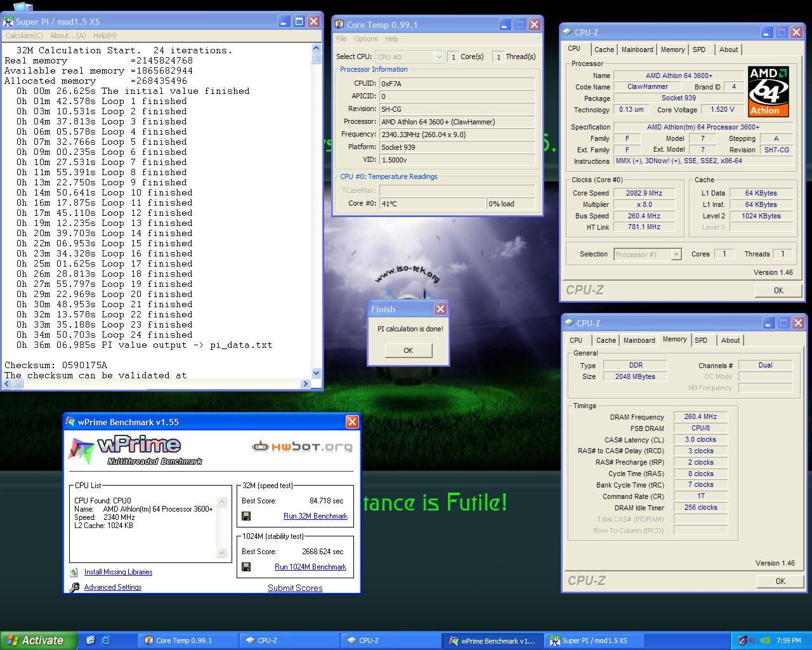Expand the Processor #1 selection dropdown in CPU-Z
Viewport: 812px width, 650px height.
pyautogui.click(x=676, y=255)
